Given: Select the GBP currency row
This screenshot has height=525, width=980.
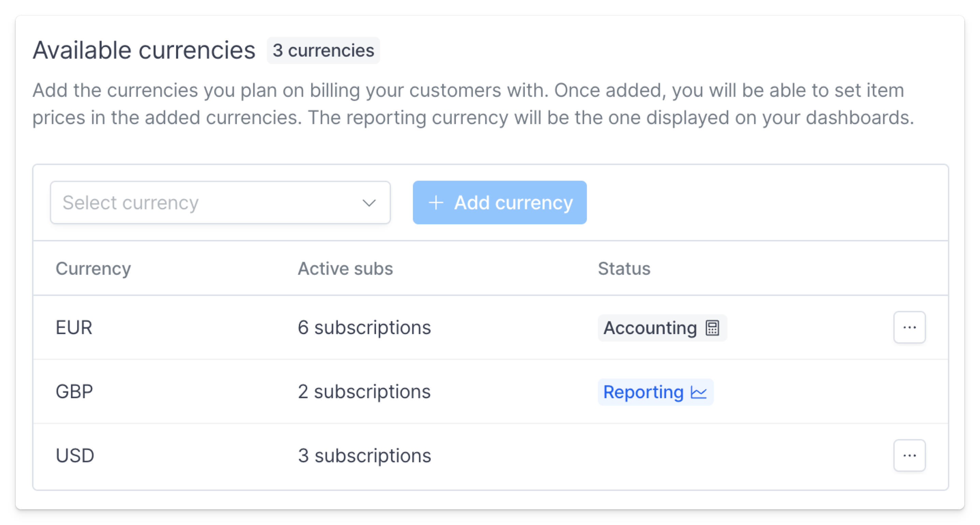Looking at the screenshot, I should pos(490,392).
